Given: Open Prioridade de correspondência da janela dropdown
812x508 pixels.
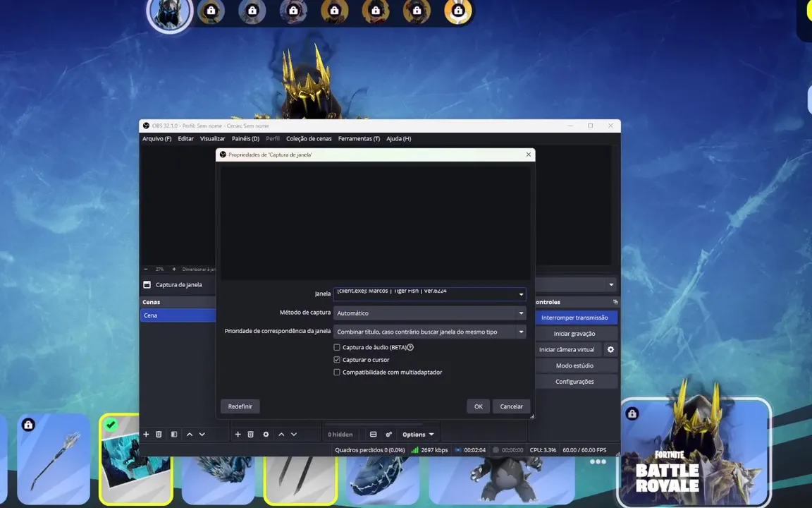Looking at the screenshot, I should coord(430,332).
